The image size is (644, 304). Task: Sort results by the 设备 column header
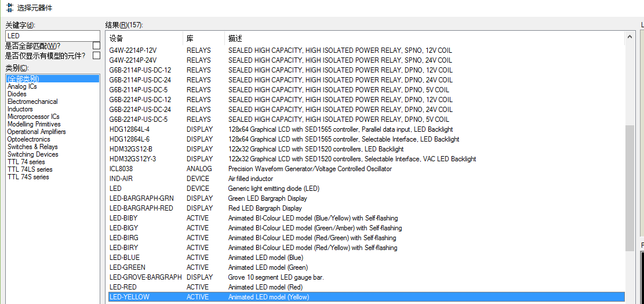(x=145, y=39)
